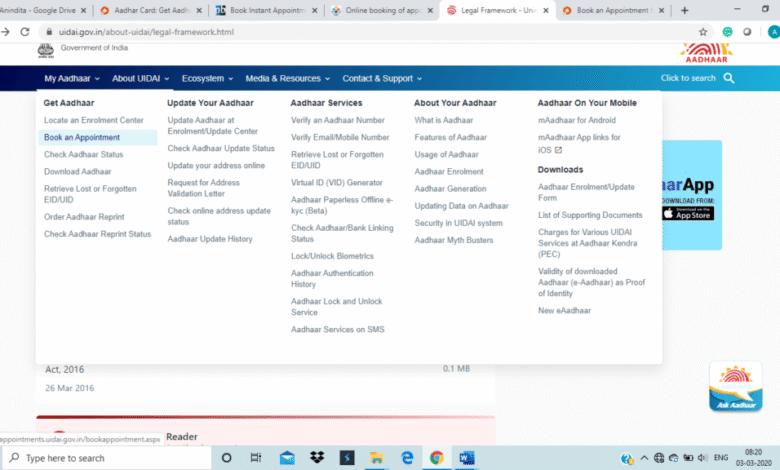The image size is (780, 470).
Task: Click the Cortana circle on the taskbar
Action: 226,458
